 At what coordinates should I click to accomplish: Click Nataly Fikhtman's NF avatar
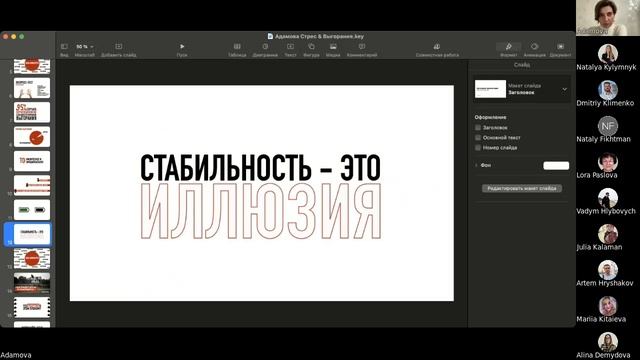(608, 126)
